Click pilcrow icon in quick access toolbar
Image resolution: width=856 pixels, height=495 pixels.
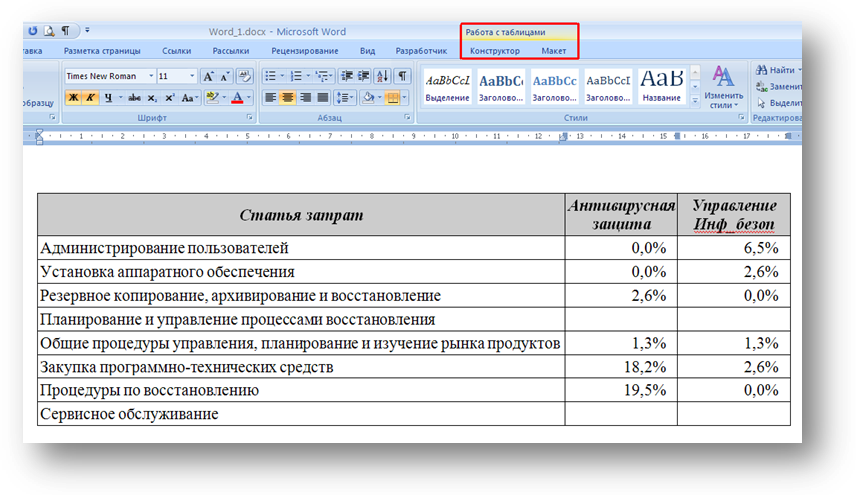pyautogui.click(x=66, y=31)
